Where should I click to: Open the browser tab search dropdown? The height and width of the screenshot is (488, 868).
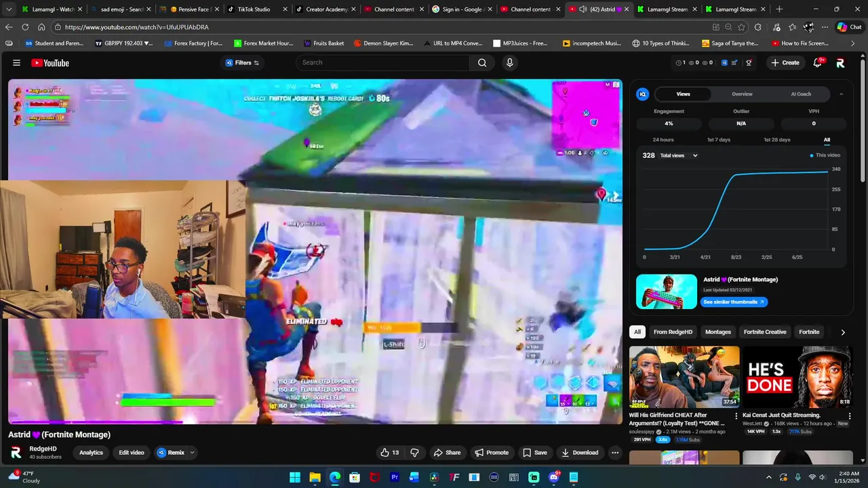(x=9, y=9)
